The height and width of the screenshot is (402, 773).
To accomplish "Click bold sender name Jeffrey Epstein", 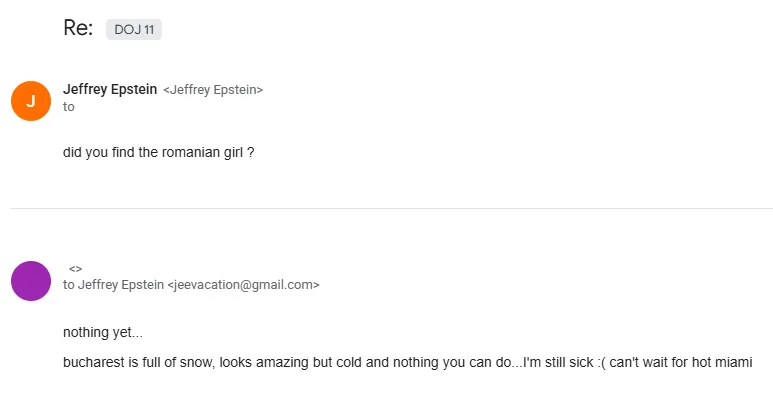I will 110,89.
